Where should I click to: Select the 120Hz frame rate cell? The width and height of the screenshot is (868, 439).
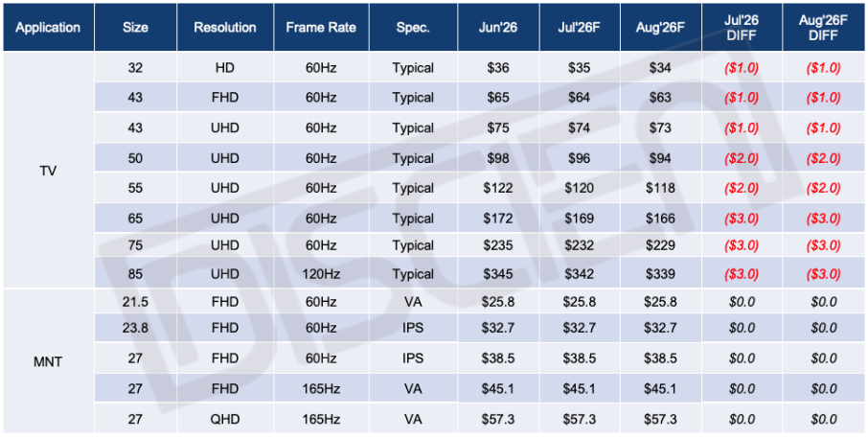(321, 273)
